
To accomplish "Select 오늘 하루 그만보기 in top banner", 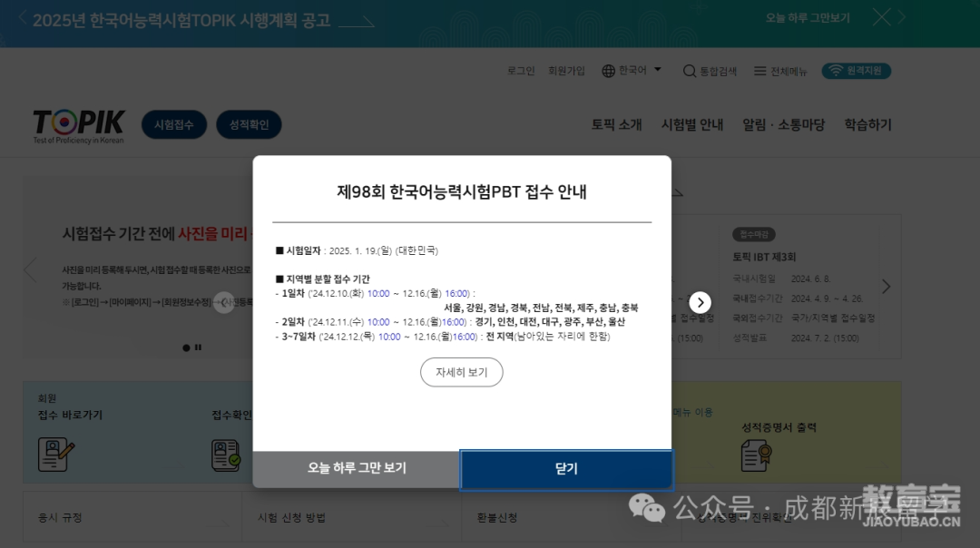I will tap(808, 18).
